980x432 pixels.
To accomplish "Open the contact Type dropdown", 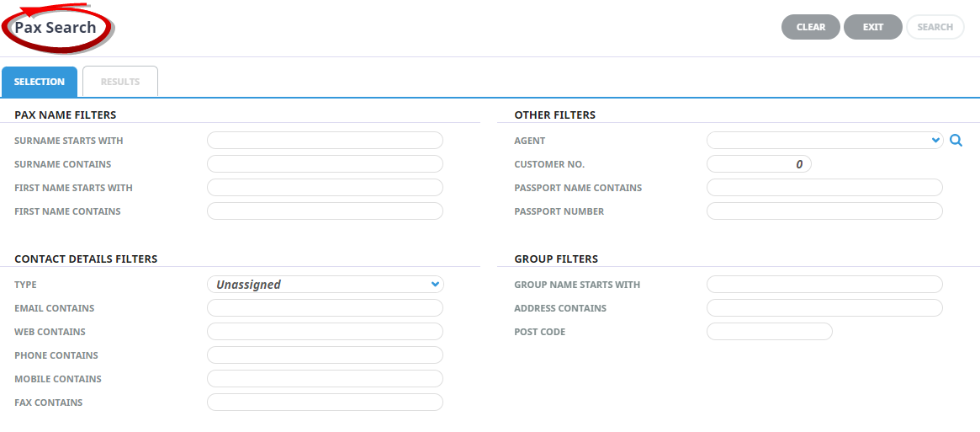I will click(325, 285).
